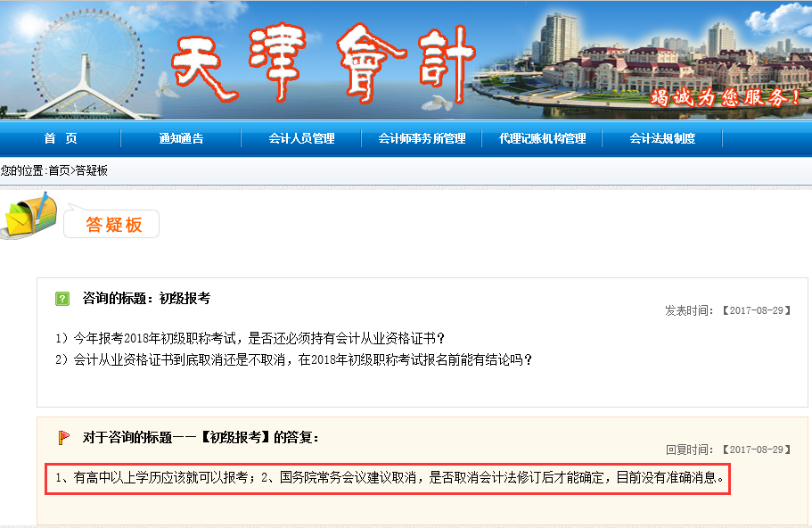812x528 pixels.
Task: Open 代理记账机构管理 menu item
Action: tap(542, 138)
